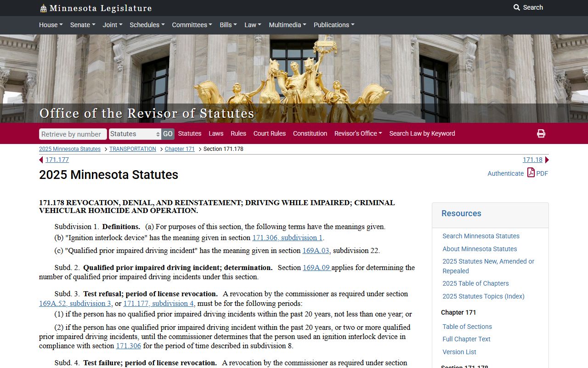Viewport: 588px width, 368px height.
Task: Open 2025 Statutes Topics (Index) link
Action: click(483, 296)
